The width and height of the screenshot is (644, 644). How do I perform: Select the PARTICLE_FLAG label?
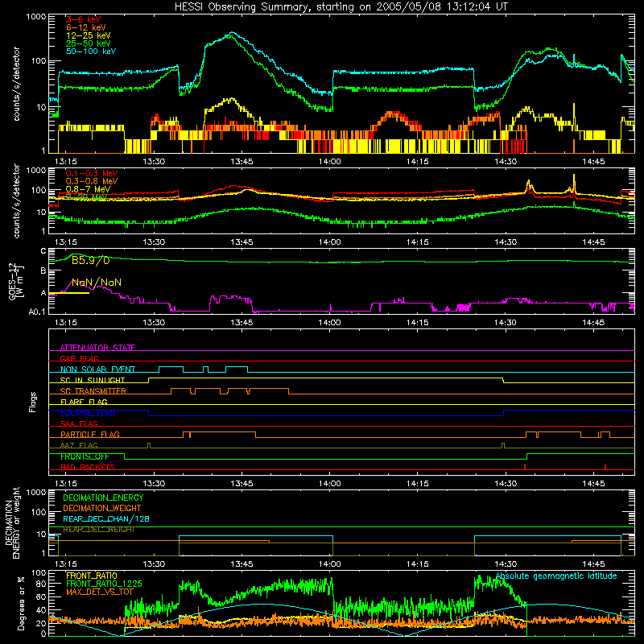click(x=90, y=435)
